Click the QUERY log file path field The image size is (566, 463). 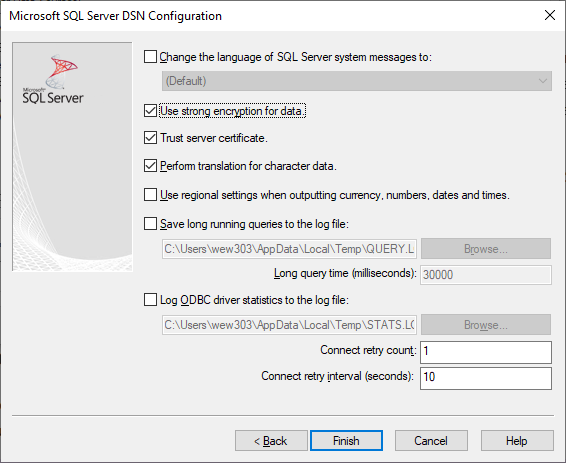[289, 249]
